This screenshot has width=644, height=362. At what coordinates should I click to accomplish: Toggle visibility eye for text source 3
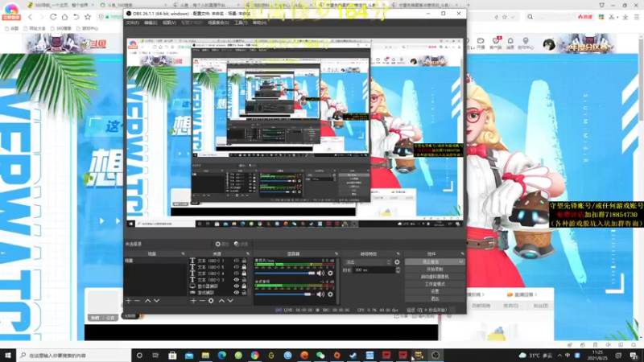pyautogui.click(x=236, y=279)
